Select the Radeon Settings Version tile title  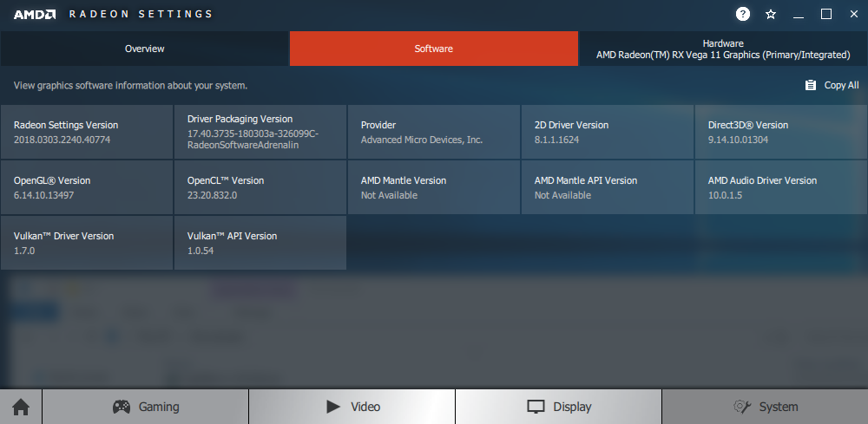[66, 125]
